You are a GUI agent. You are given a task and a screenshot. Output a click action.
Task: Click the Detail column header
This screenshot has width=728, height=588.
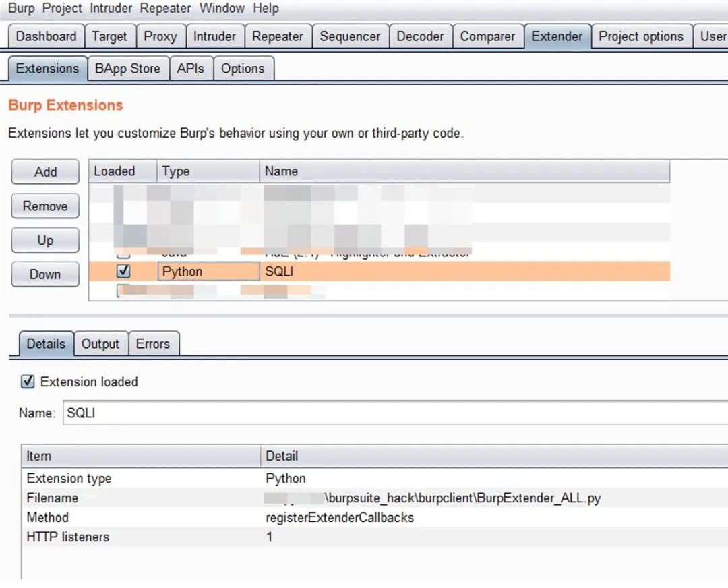[494, 456]
